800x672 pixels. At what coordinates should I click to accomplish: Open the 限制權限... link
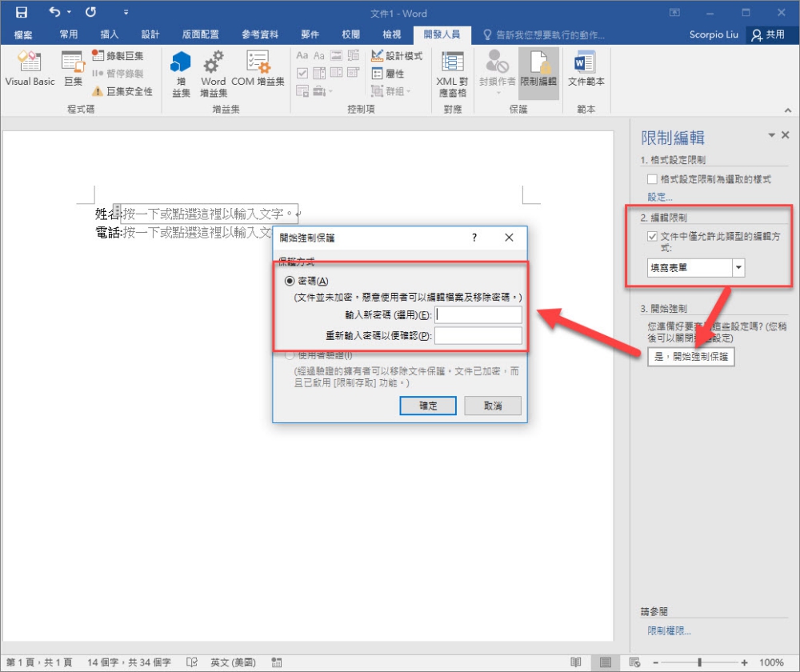point(669,630)
